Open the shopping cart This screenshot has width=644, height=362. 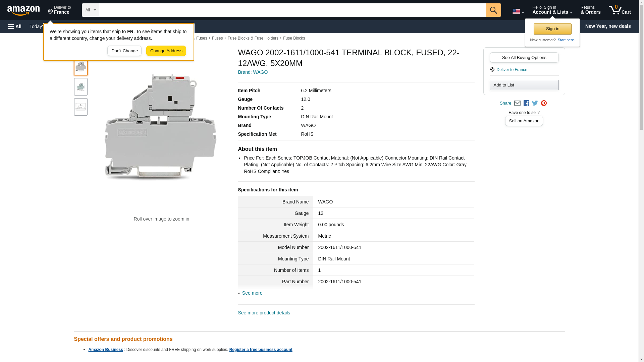pos(620,10)
